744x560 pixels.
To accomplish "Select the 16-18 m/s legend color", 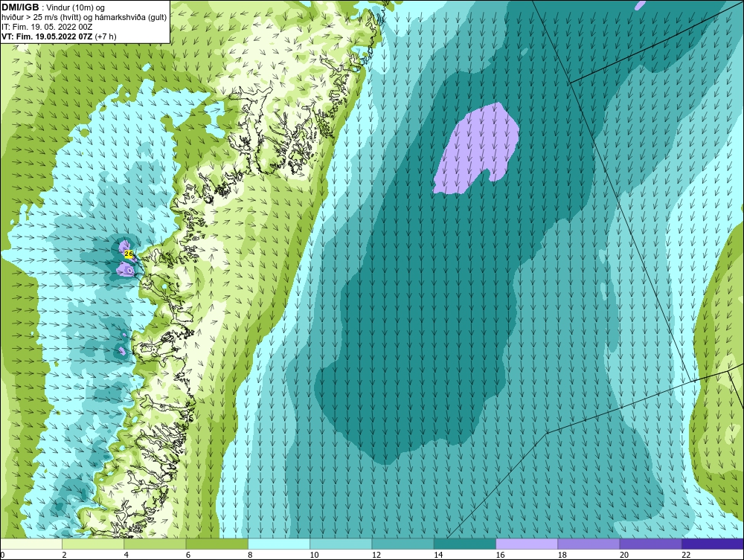I will coord(527,544).
